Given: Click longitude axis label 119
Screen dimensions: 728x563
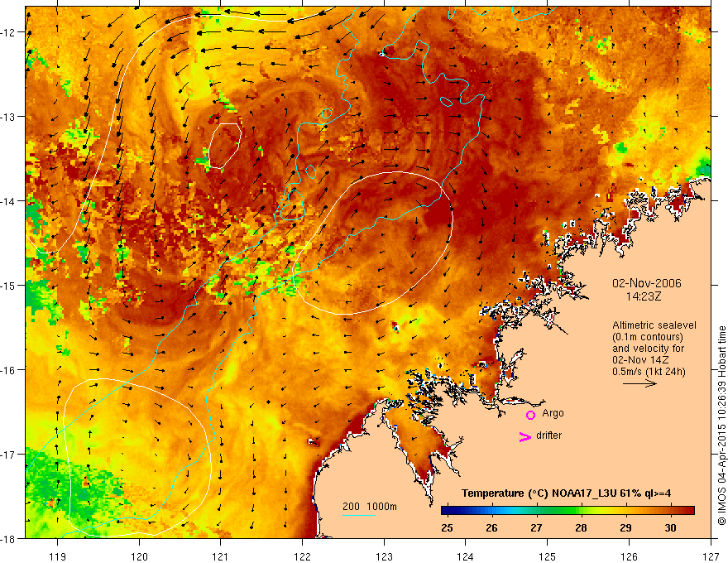Looking at the screenshot, I should coord(58,556).
